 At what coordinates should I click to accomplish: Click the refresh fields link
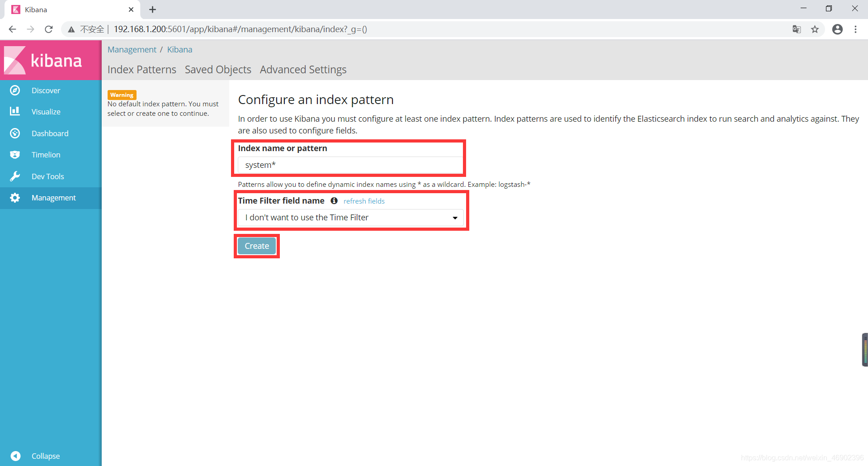(x=364, y=201)
